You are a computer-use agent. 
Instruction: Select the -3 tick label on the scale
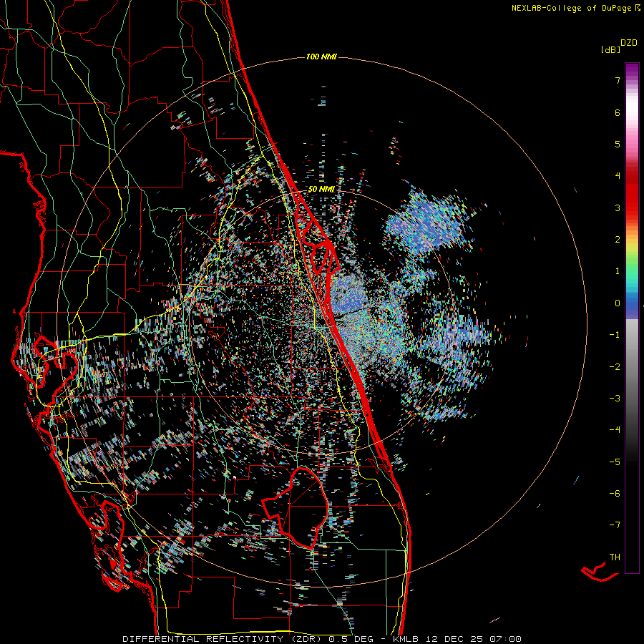615,399
